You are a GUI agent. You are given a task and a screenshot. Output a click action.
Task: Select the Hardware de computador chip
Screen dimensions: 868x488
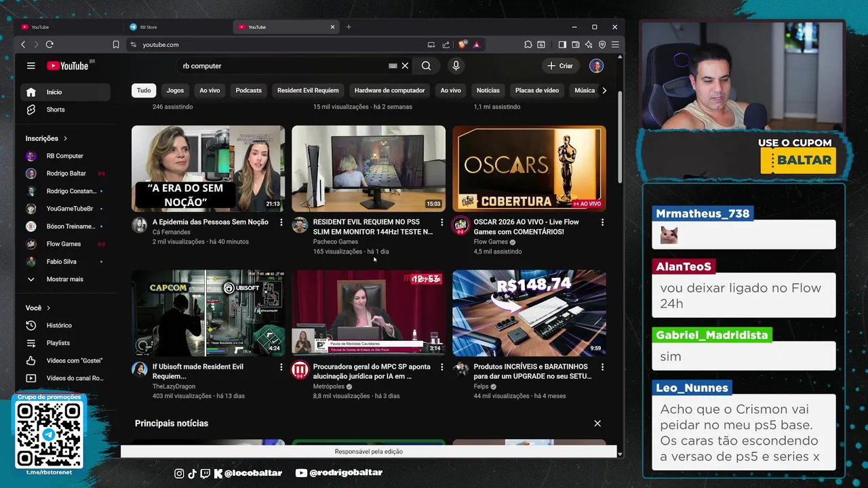click(389, 90)
